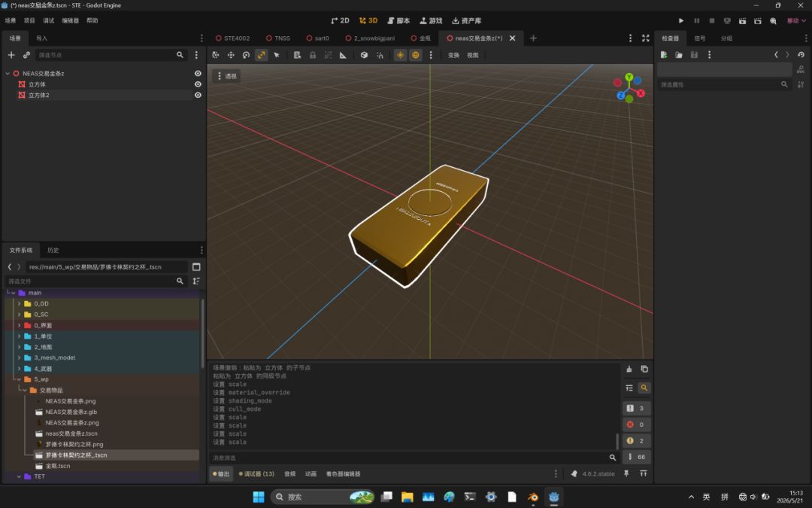Screen dimensions: 812x508
Task: Choose the arrow select-only mode tool
Action: pyautogui.click(x=277, y=55)
